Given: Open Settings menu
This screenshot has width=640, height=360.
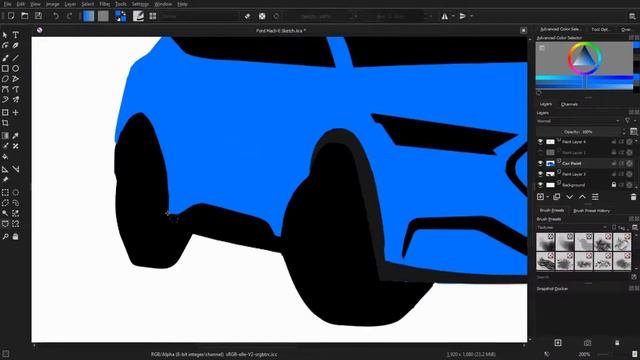Looking at the screenshot, I should (140, 4).
